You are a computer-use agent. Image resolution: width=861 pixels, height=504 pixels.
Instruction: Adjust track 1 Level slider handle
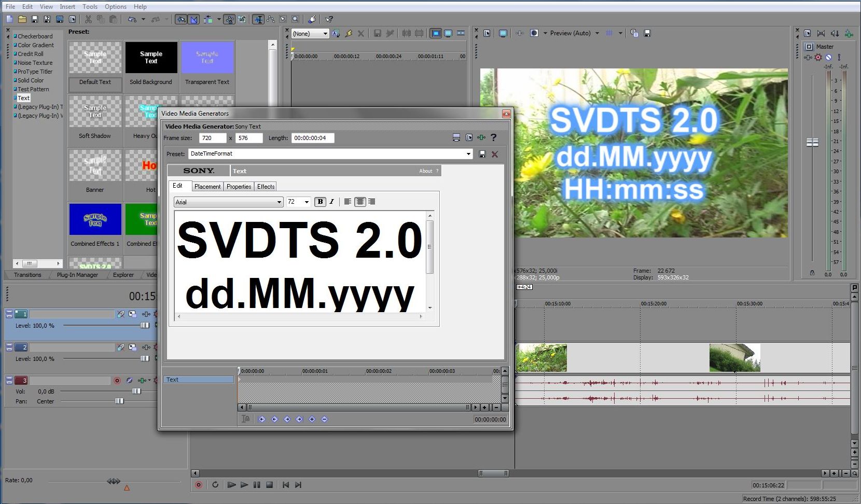pos(145,326)
